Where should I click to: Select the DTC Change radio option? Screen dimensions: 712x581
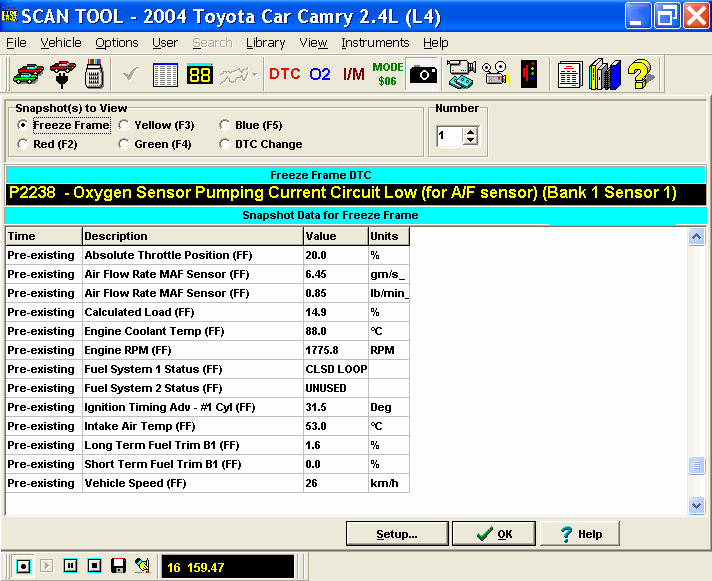tap(225, 144)
